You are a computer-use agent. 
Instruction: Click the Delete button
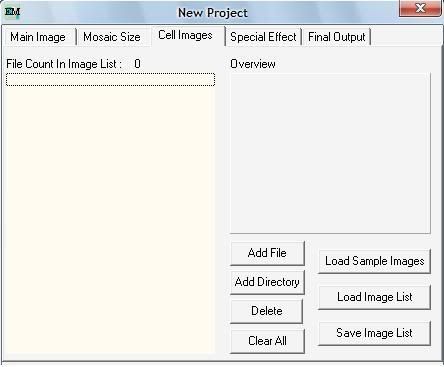tap(267, 311)
